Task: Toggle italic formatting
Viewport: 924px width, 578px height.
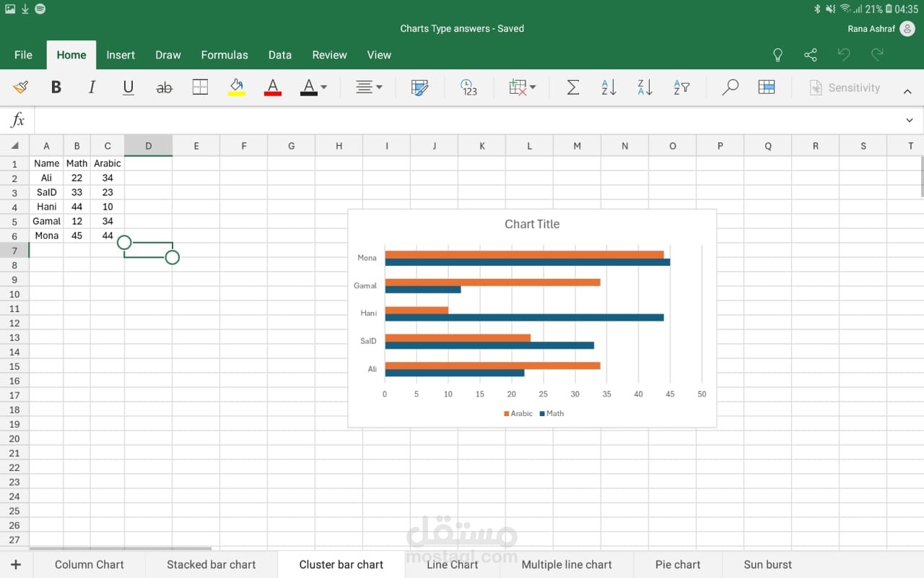Action: tap(92, 87)
